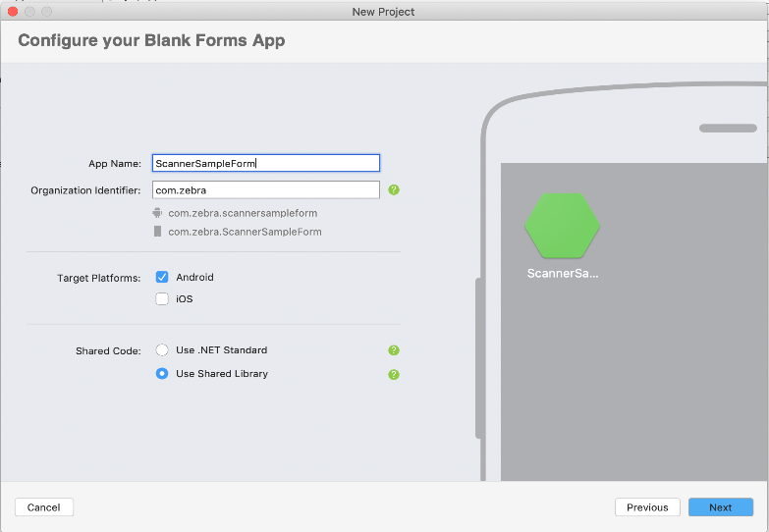Image resolution: width=769 pixels, height=532 pixels.
Task: Click the com.zebra.scannersampleform Android package text
Action: coord(243,213)
